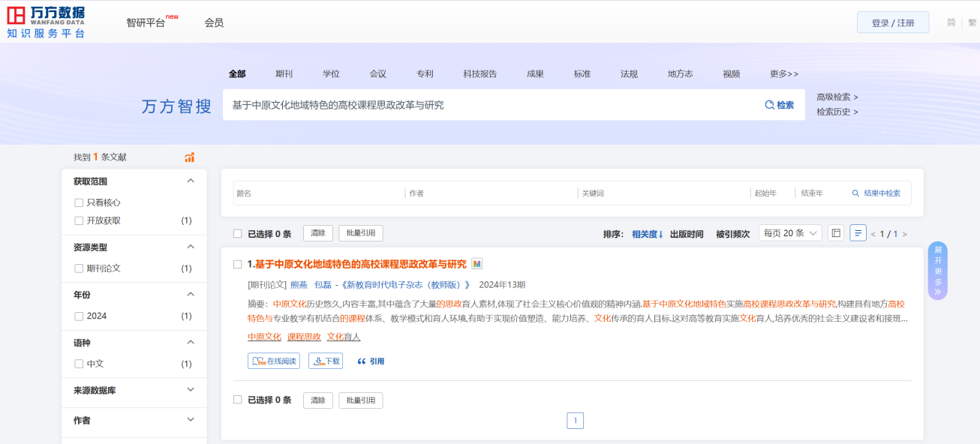The height and width of the screenshot is (444, 980).
Task: Switch to the 期刊 search tab
Action: pos(284,73)
